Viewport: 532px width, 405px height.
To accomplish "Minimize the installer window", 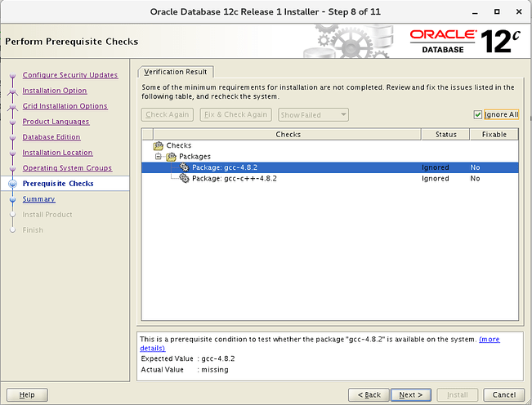I will 475,12.
